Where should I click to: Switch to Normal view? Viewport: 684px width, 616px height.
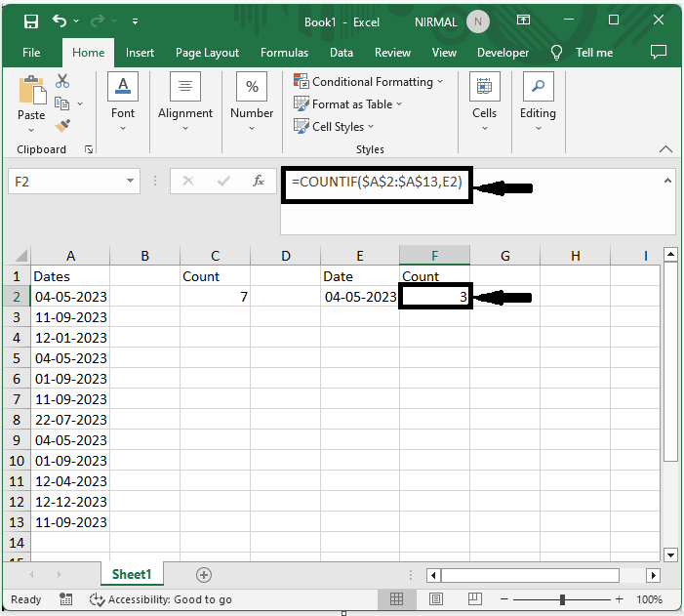(x=396, y=599)
